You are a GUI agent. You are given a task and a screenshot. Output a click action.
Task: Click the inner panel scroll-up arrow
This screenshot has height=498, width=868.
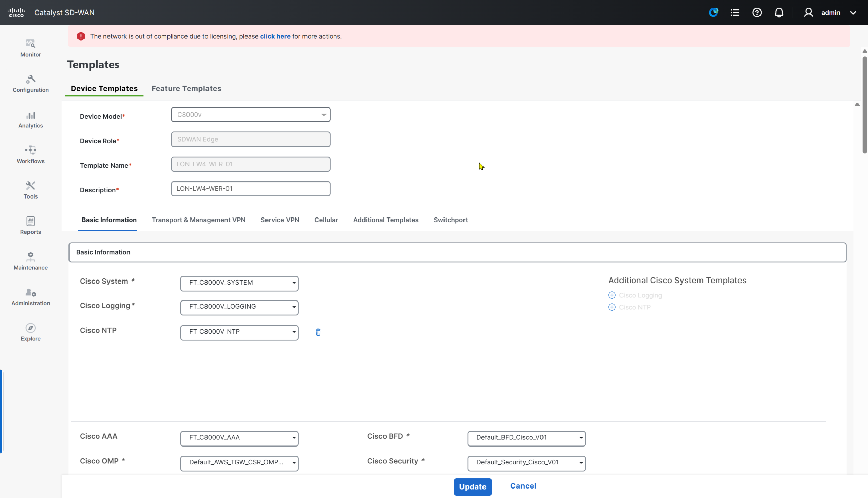pyautogui.click(x=857, y=104)
